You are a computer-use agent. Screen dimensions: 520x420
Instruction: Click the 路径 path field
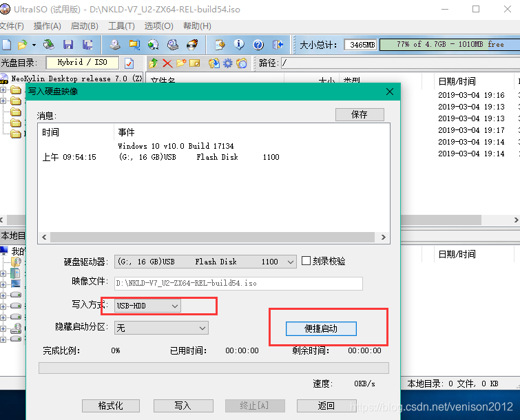tap(401, 63)
